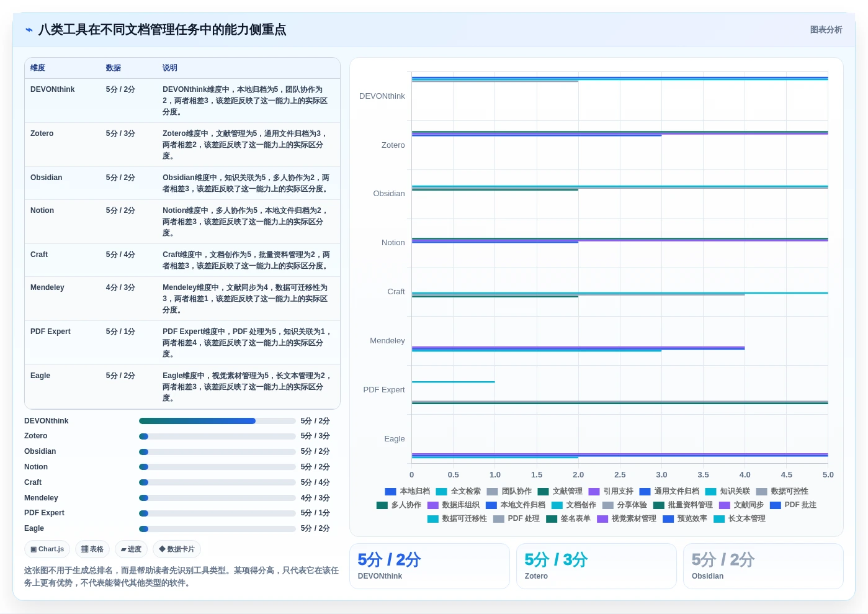868x614 pixels.
Task: Toggle the 团队协作 legend entry
Action: 509,492
